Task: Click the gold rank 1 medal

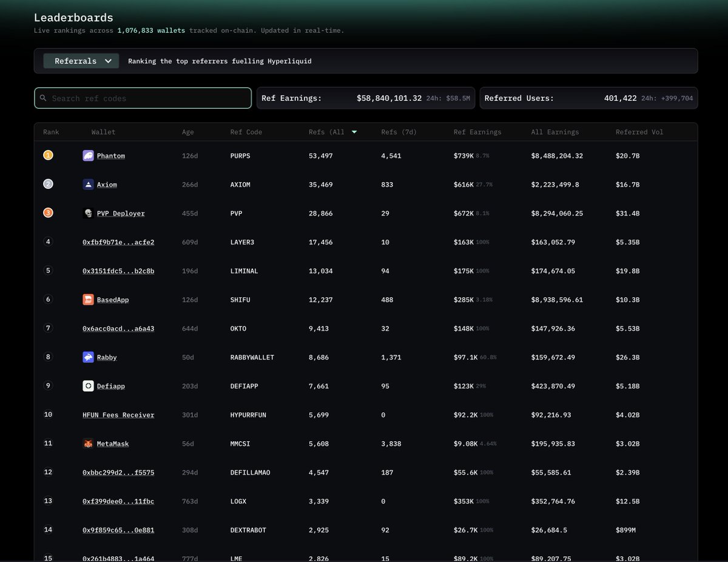Action: coord(48,155)
